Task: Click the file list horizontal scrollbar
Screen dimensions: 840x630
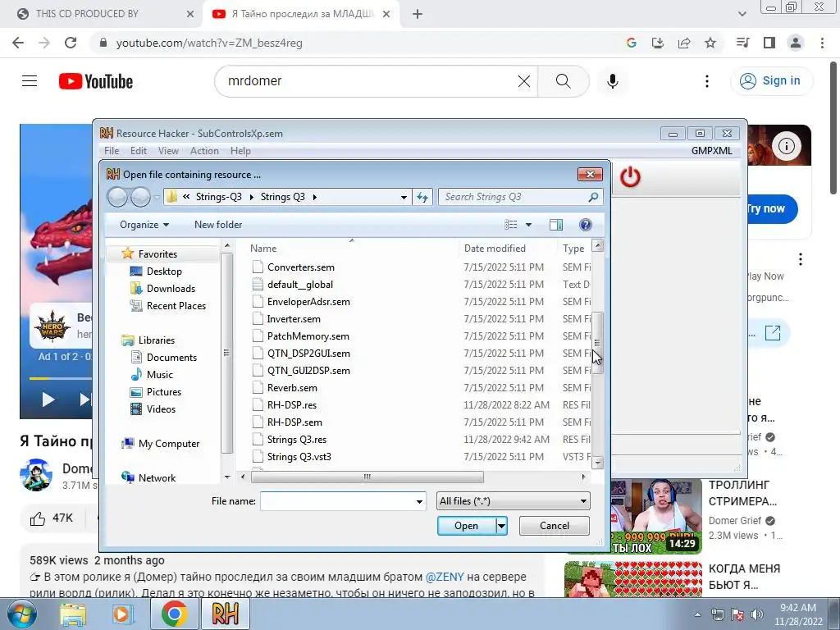Action: point(367,477)
